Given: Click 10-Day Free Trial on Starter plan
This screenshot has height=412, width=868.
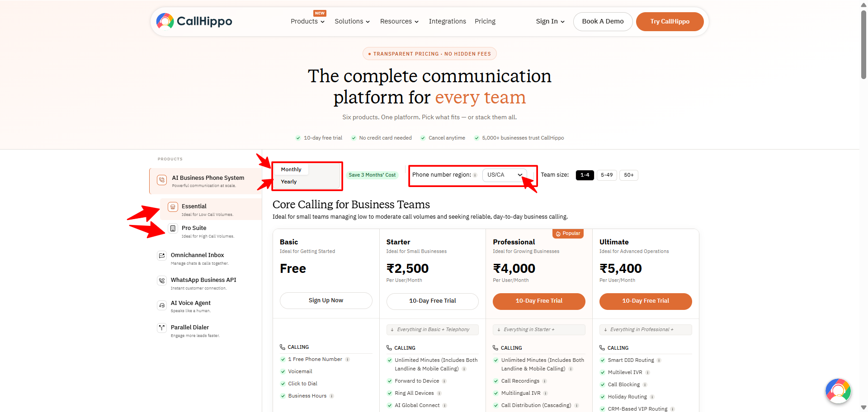Looking at the screenshot, I should coord(433,301).
